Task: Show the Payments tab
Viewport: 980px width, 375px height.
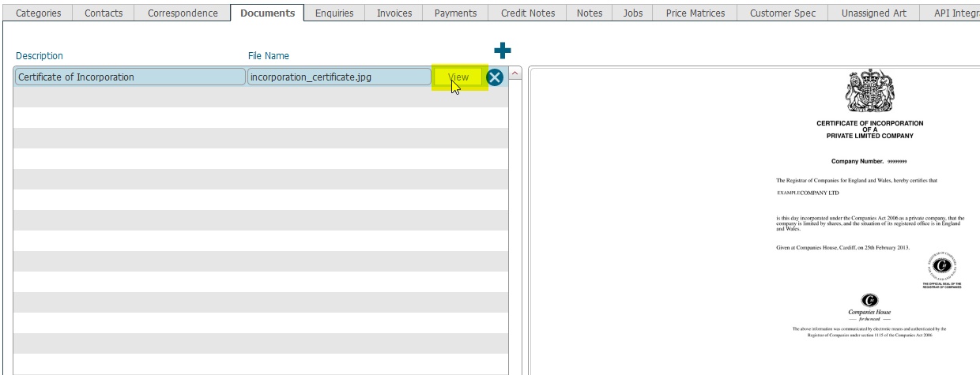Action: pyautogui.click(x=455, y=13)
